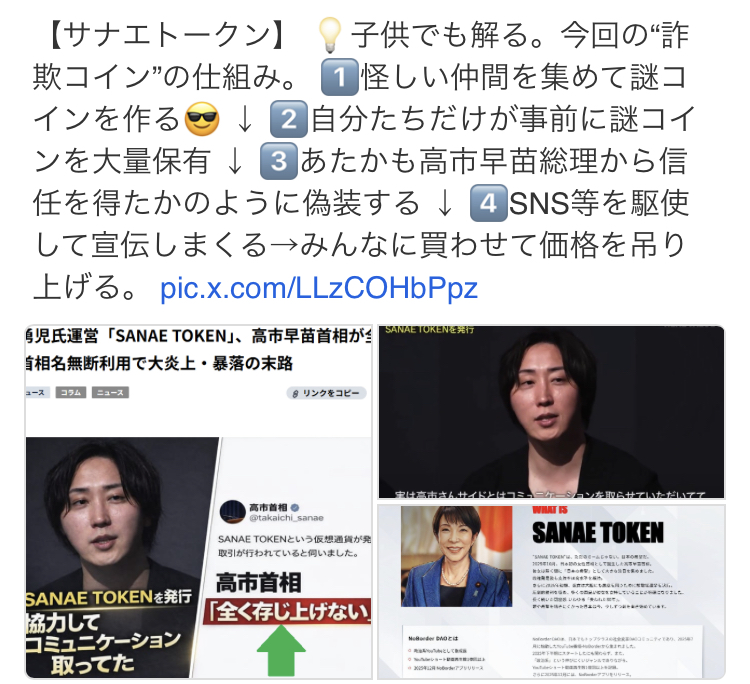Click the green upward arrow graphic
The image size is (750, 684).
(281, 651)
